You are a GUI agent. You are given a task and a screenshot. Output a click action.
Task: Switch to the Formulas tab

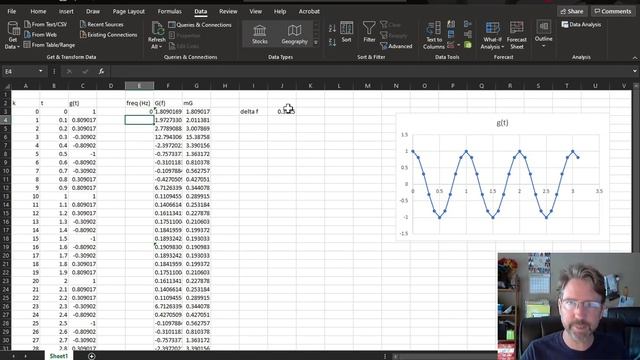169,11
